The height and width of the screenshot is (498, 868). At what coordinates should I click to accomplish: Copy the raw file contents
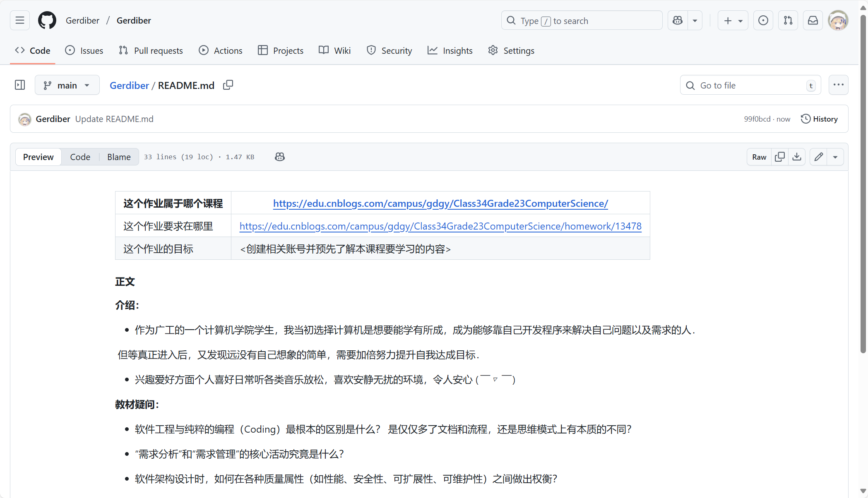click(x=780, y=157)
